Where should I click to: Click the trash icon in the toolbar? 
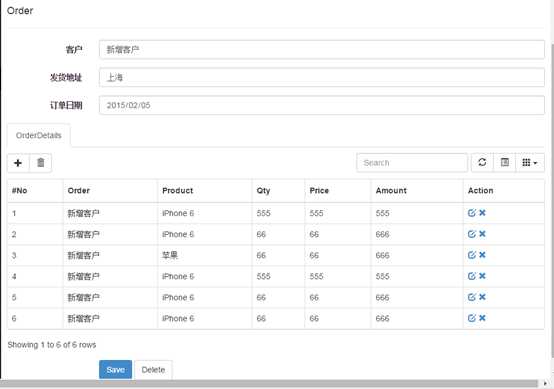(x=41, y=163)
